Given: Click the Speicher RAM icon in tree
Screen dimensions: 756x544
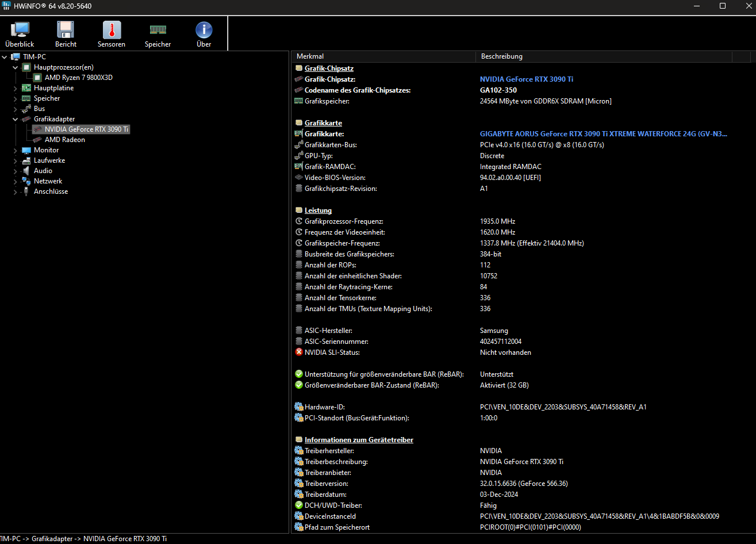Looking at the screenshot, I should pyautogui.click(x=26, y=98).
